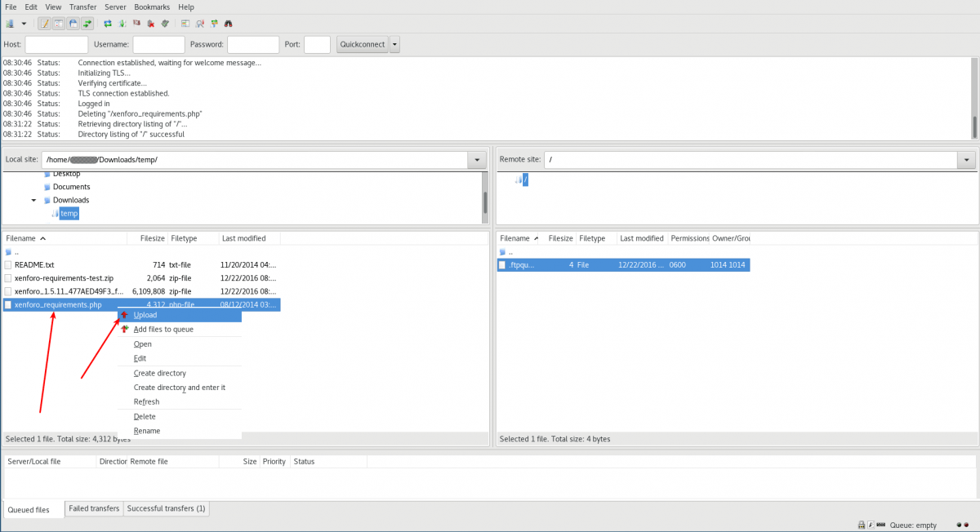Sort local files by Last modified header

243,238
